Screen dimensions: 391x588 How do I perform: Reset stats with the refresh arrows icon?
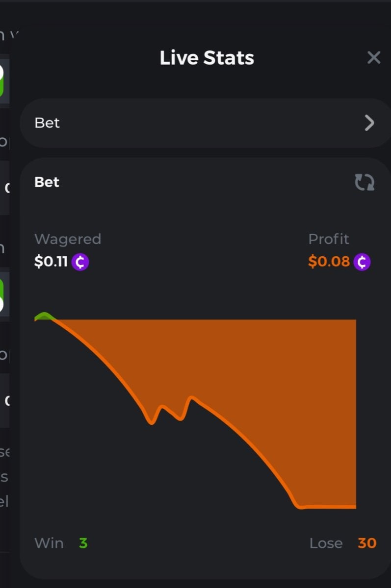(x=365, y=182)
